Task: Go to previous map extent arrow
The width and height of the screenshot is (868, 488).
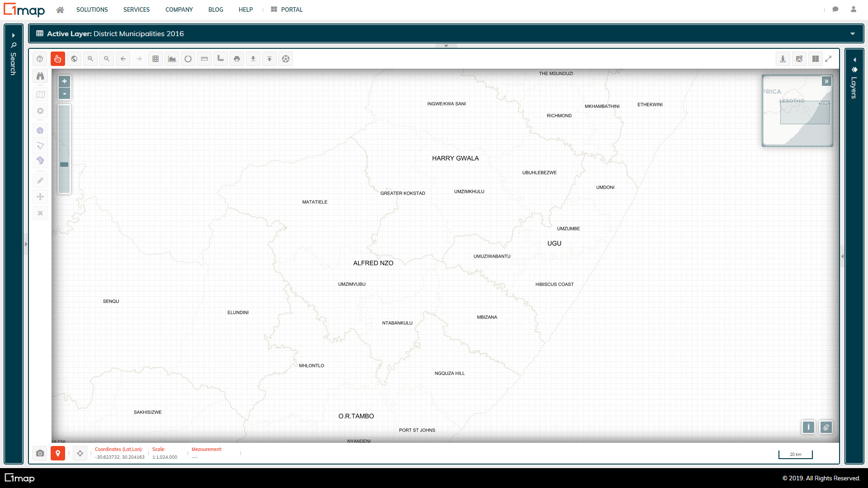Action: click(123, 59)
